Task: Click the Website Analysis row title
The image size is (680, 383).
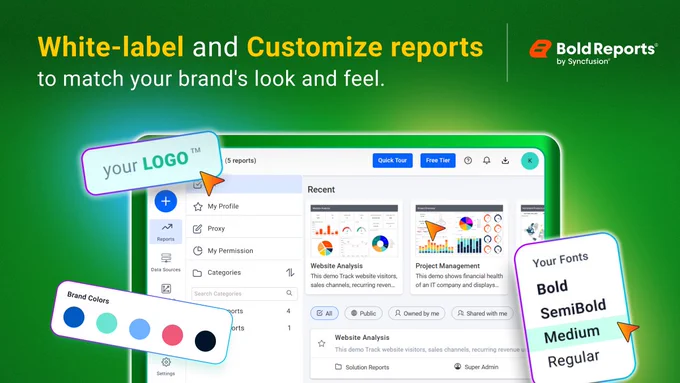Action: (362, 337)
